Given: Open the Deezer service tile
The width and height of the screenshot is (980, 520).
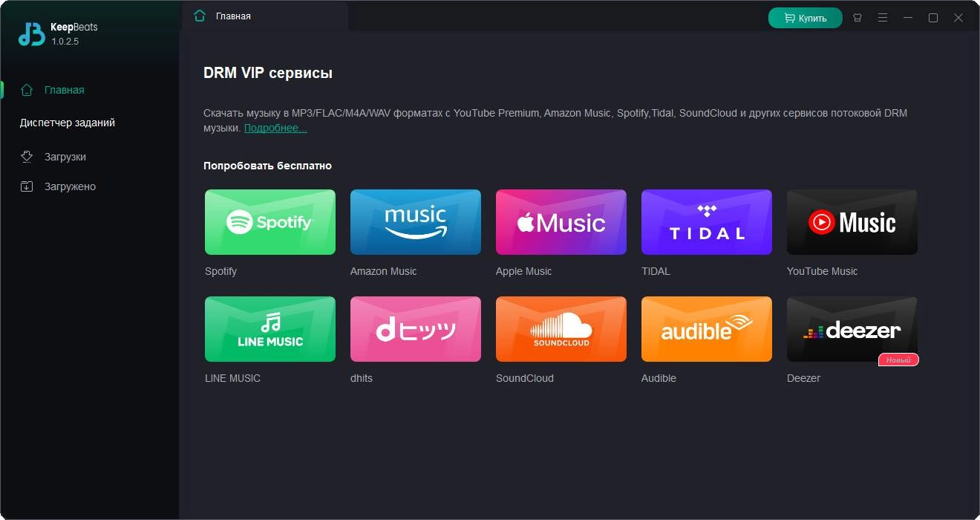Looking at the screenshot, I should click(852, 329).
